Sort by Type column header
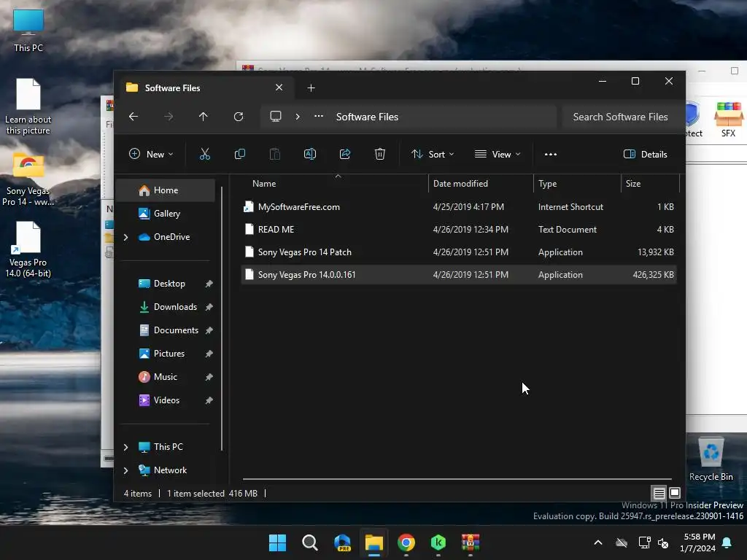This screenshot has height=560, width=747. click(x=577, y=183)
